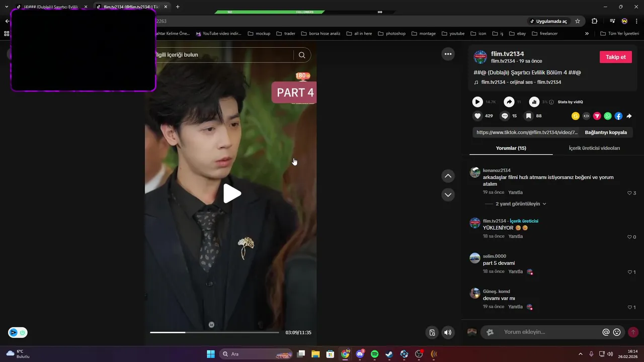This screenshot has height=362, width=644.
Task: Open the Windows Start menu
Action: click(211, 354)
